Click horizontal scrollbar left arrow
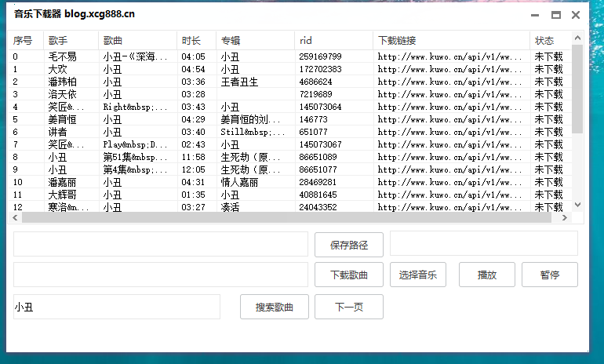Screen dimensions: 604x364 [15, 217]
